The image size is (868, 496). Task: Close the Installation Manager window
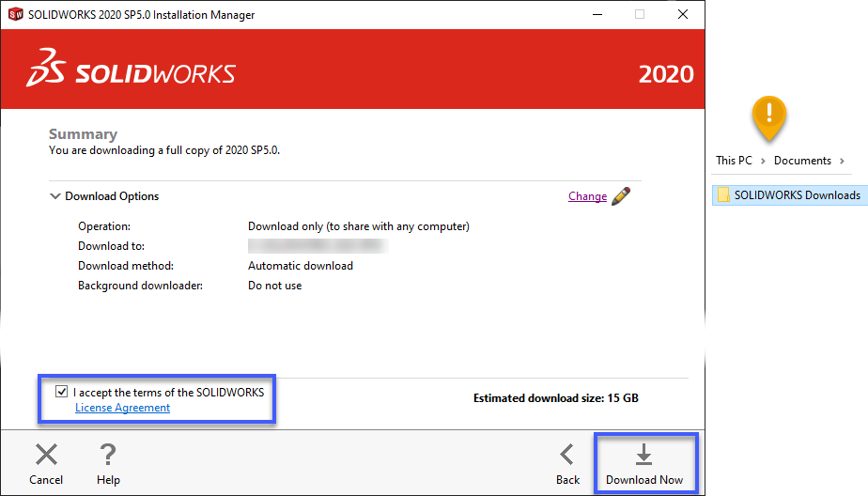pos(683,14)
